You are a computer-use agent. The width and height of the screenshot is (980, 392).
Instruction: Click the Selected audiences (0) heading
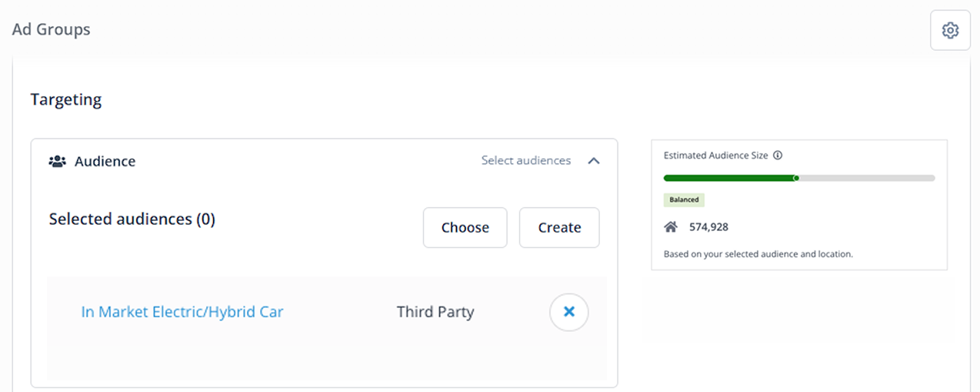[132, 219]
